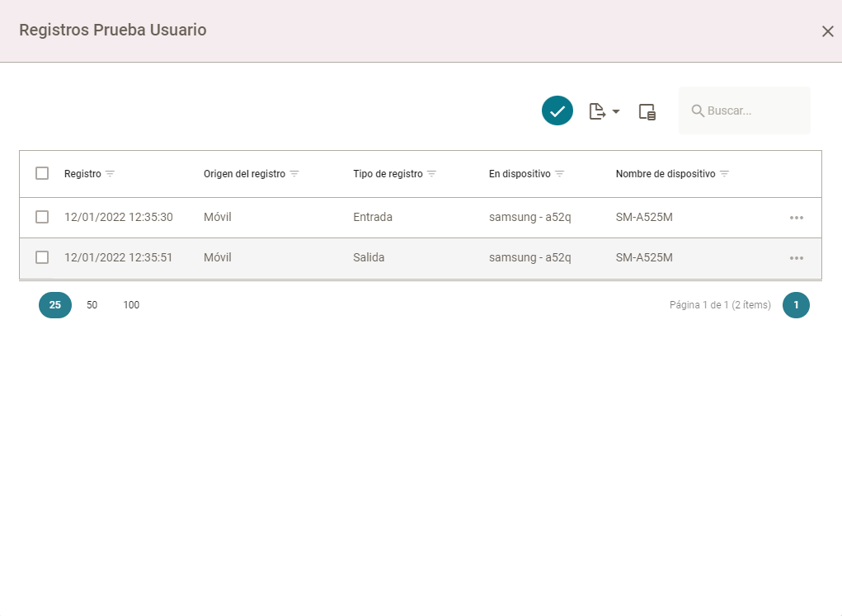Open filter for Registro column
This screenshot has width=842, height=616.
click(x=110, y=174)
